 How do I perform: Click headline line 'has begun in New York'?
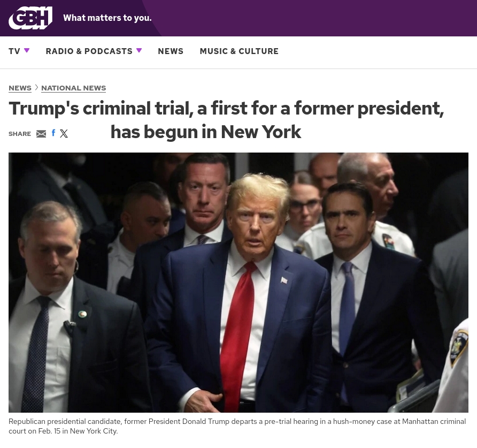(x=206, y=132)
